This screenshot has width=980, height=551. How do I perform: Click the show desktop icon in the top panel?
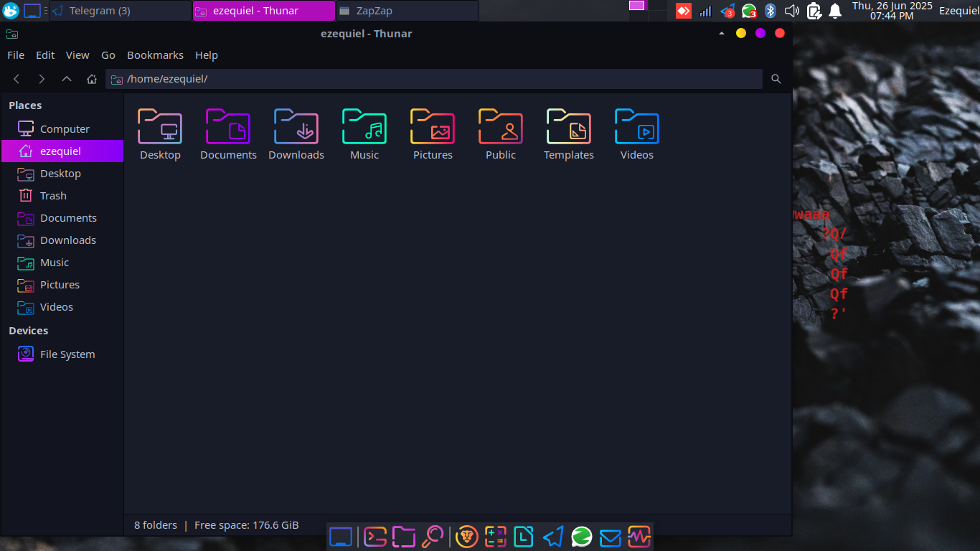click(32, 11)
